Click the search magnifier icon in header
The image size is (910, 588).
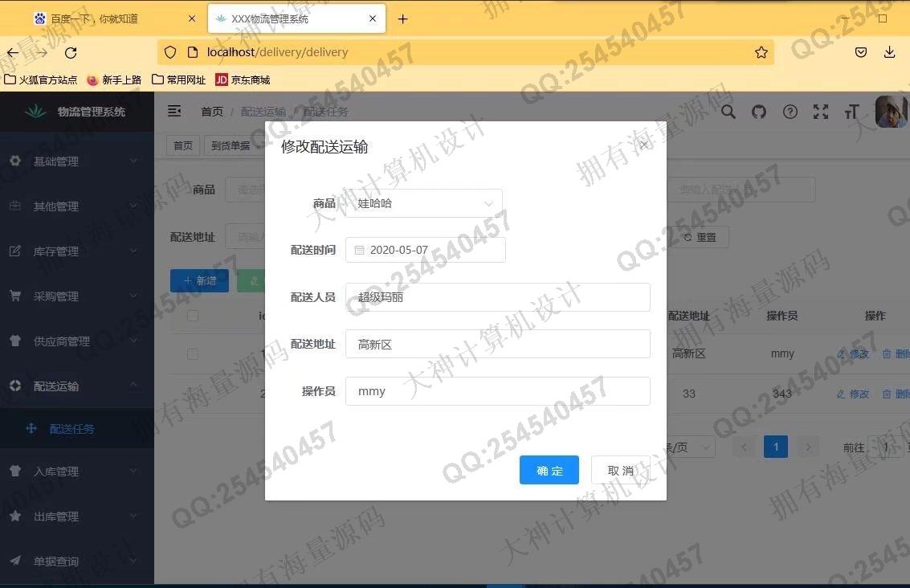[x=728, y=112]
